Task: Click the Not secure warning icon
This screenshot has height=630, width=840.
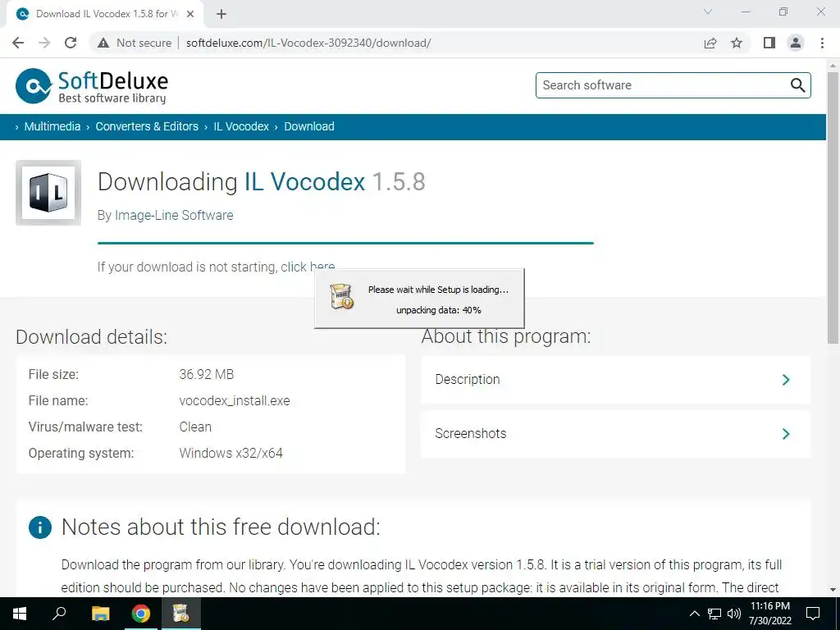Action: coord(103,43)
